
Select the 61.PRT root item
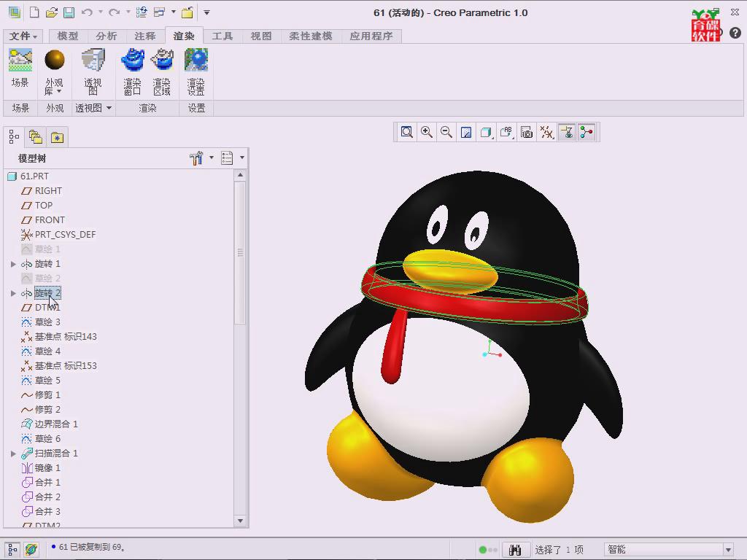(x=34, y=176)
